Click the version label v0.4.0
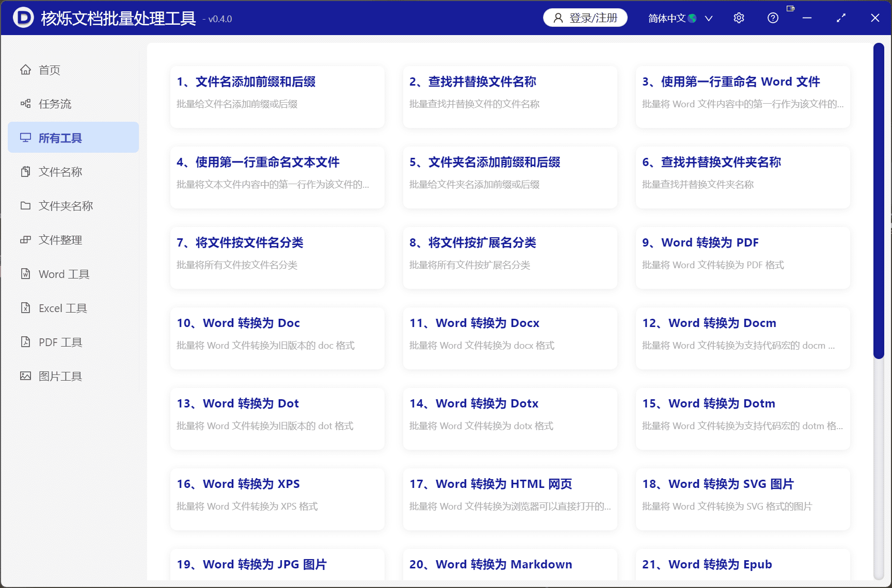892x588 pixels. [220, 19]
